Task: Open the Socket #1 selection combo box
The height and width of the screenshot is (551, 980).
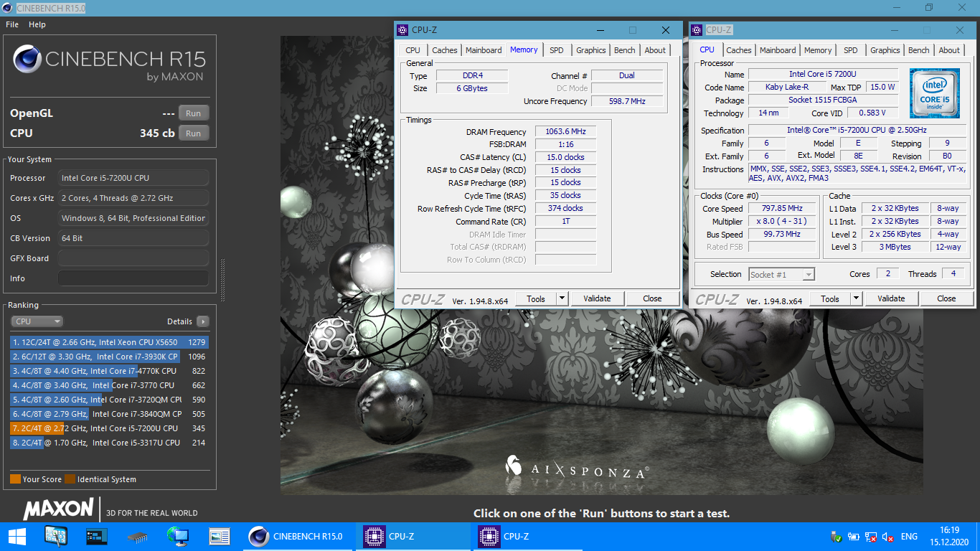Action: click(781, 274)
